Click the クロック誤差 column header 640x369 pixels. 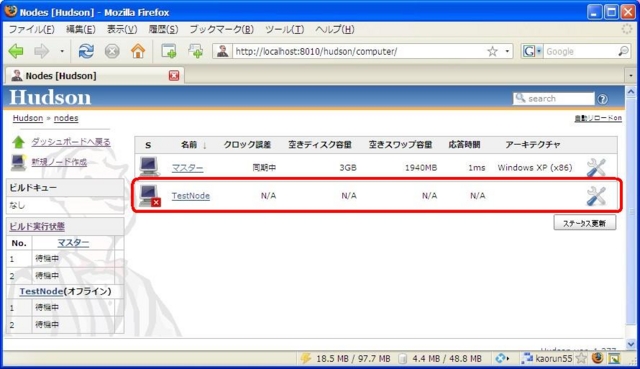click(x=247, y=144)
